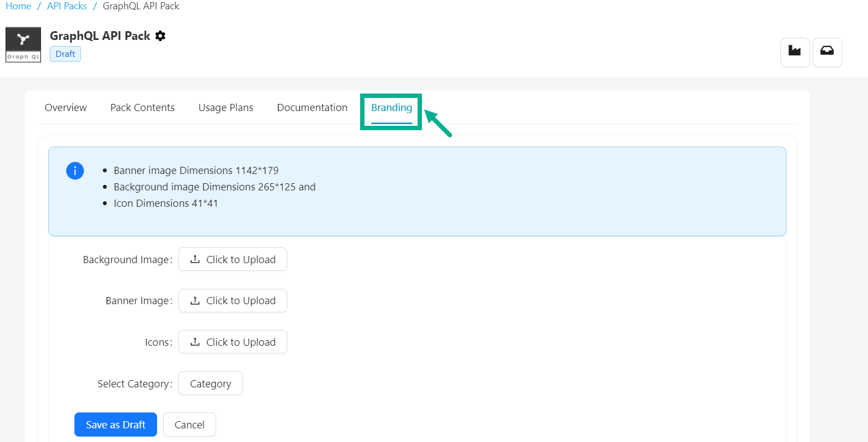Select the Branding tab

391,108
